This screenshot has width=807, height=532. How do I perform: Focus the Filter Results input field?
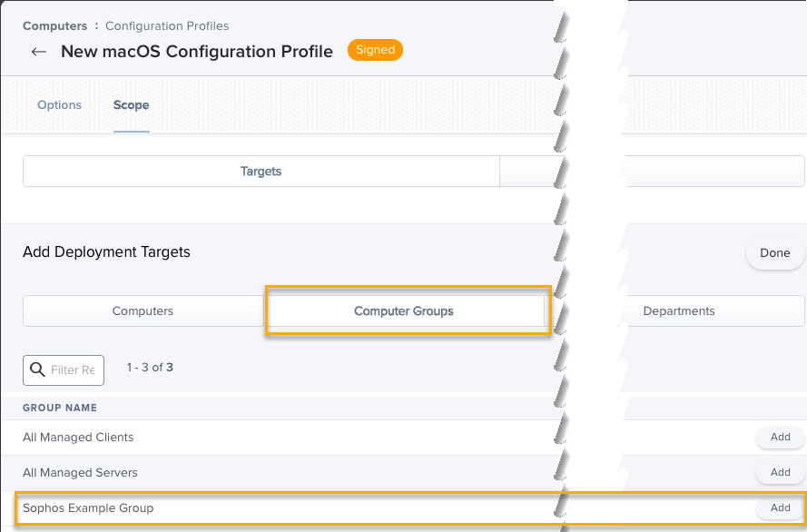coord(73,369)
